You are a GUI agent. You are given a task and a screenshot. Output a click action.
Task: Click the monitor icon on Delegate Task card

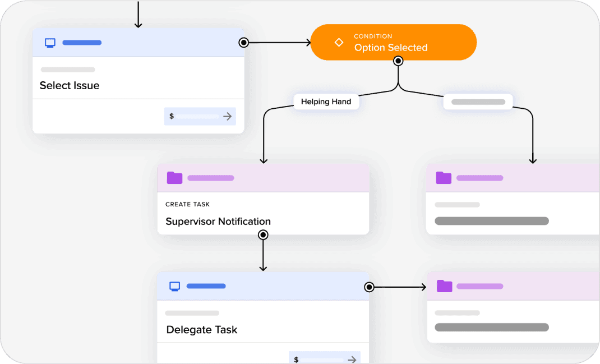tap(175, 286)
